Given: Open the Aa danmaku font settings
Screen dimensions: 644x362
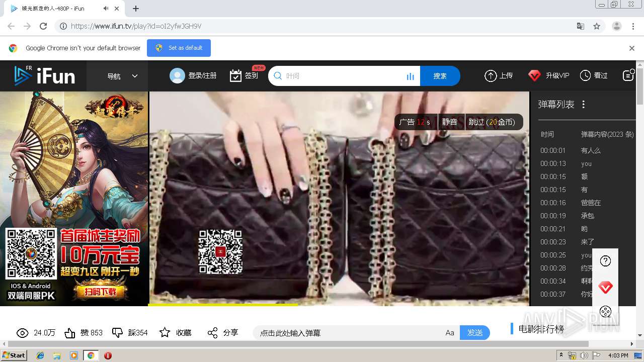Looking at the screenshot, I should pos(450,333).
